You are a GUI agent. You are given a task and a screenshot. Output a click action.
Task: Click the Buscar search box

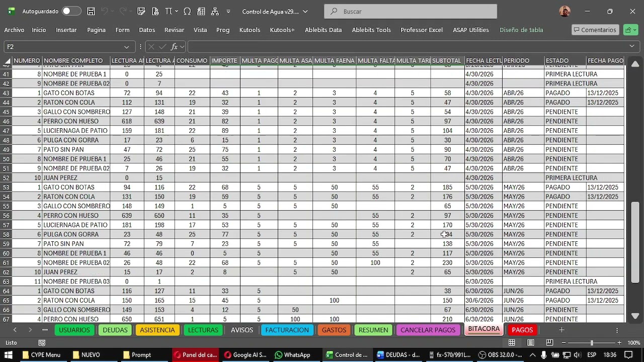click(410, 11)
